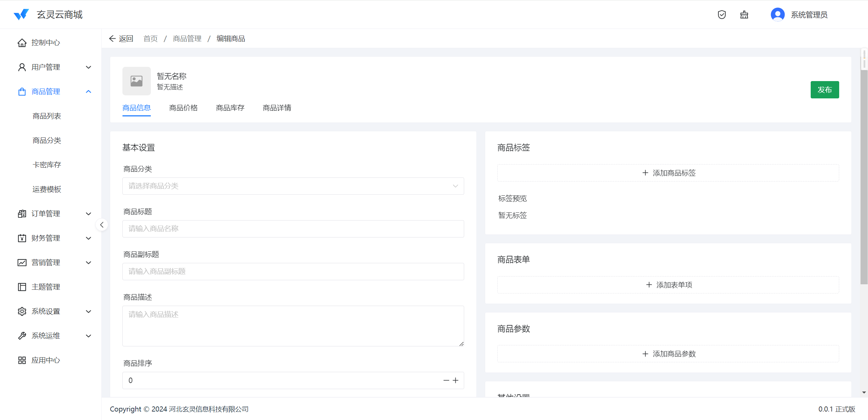Viewport: 868px width, 420px height.
Task: Click into the 商品标题 input field
Action: 293,229
